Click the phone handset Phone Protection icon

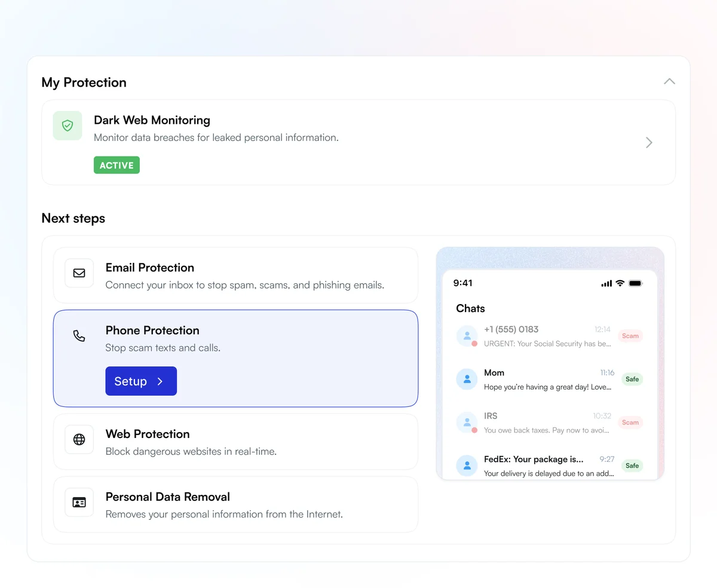pyautogui.click(x=79, y=336)
